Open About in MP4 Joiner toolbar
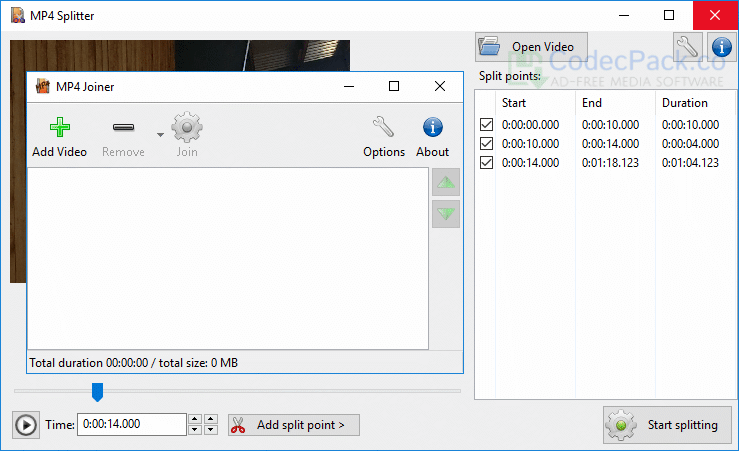This screenshot has width=739, height=451. tap(432, 137)
